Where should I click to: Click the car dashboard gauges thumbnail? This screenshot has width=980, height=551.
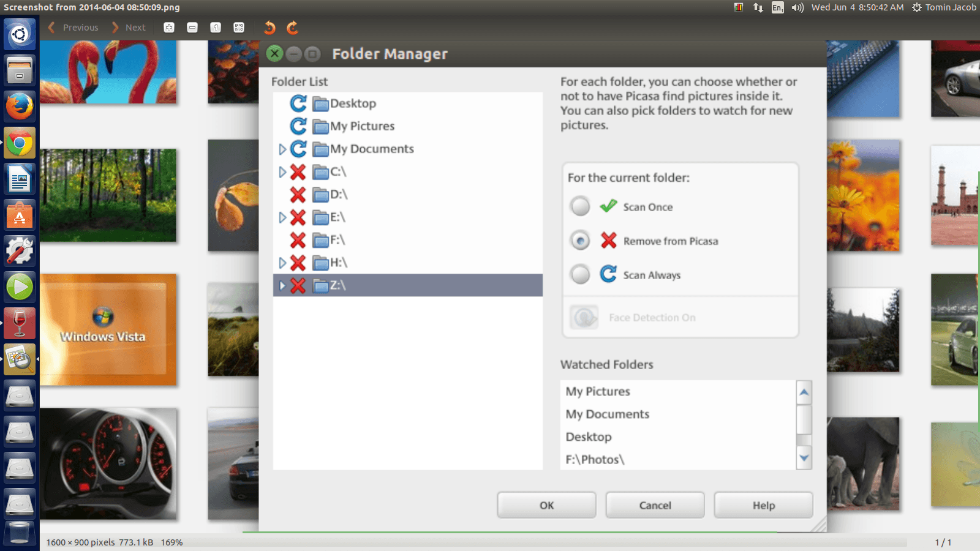pyautogui.click(x=108, y=464)
